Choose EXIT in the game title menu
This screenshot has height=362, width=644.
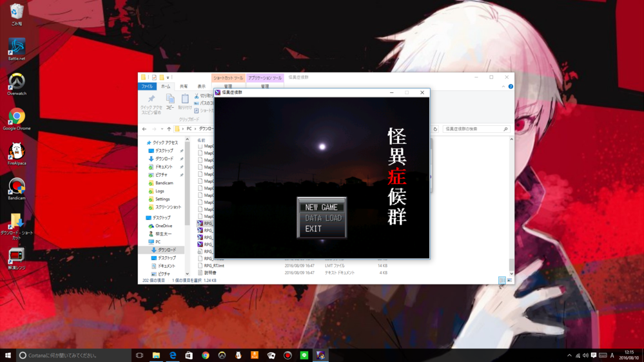[x=313, y=229]
